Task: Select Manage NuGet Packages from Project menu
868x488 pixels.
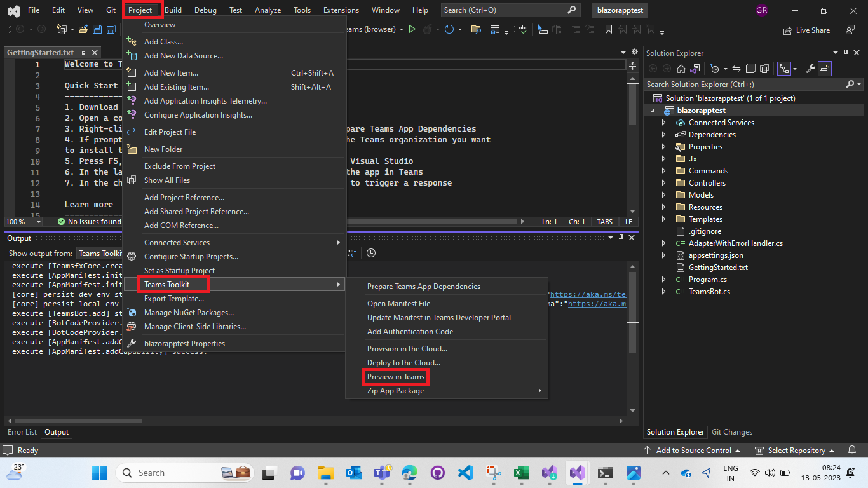Action: pyautogui.click(x=189, y=313)
